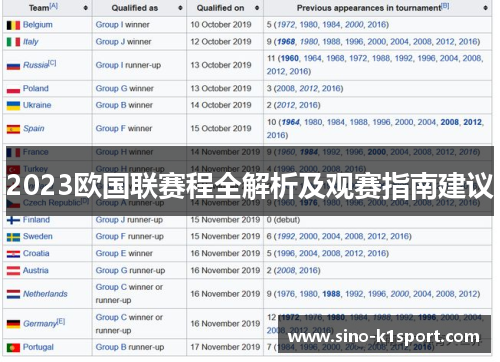Click the Austria flag icon
Image resolution: width=500 pixels, height=362 pixels.
[x=13, y=271]
